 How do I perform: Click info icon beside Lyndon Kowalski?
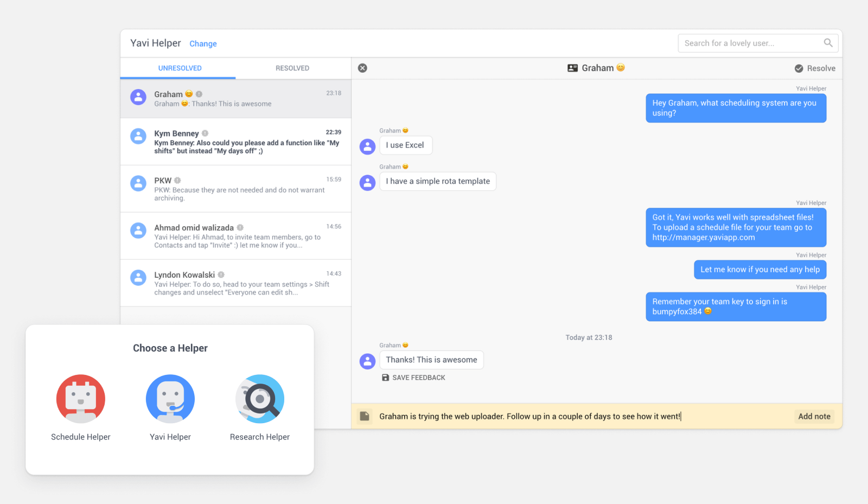tap(221, 275)
